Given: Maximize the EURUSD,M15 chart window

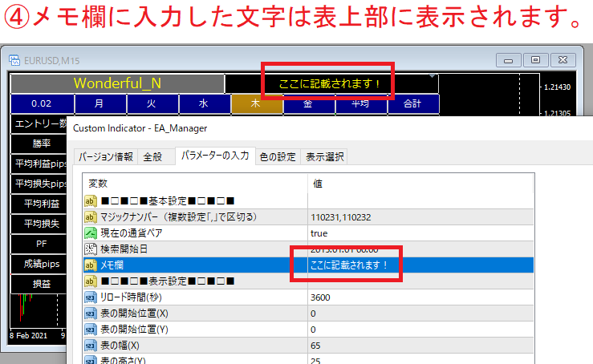Looking at the screenshot, I should 535,60.
